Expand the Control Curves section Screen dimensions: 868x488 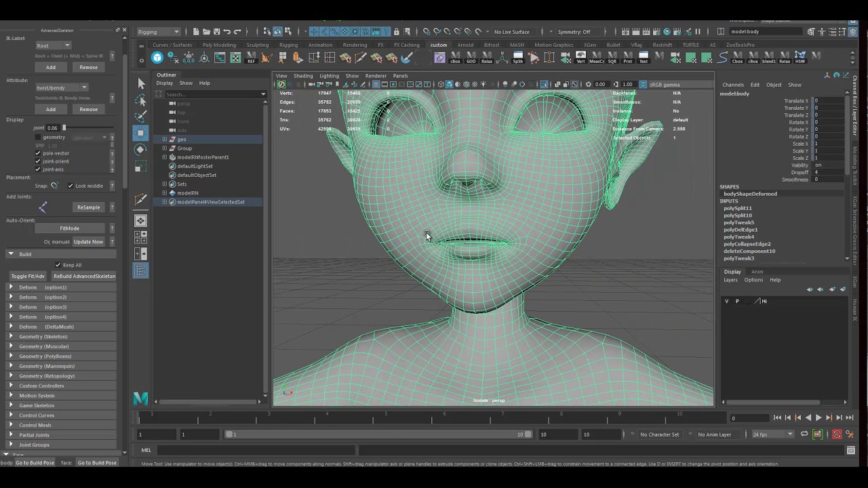pyautogui.click(x=11, y=415)
